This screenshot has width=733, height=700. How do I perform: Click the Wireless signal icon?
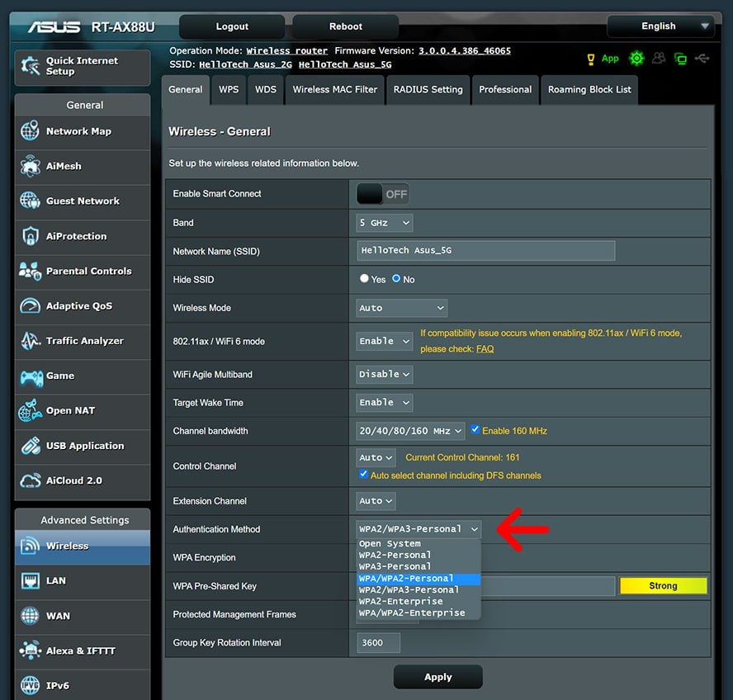click(30, 546)
